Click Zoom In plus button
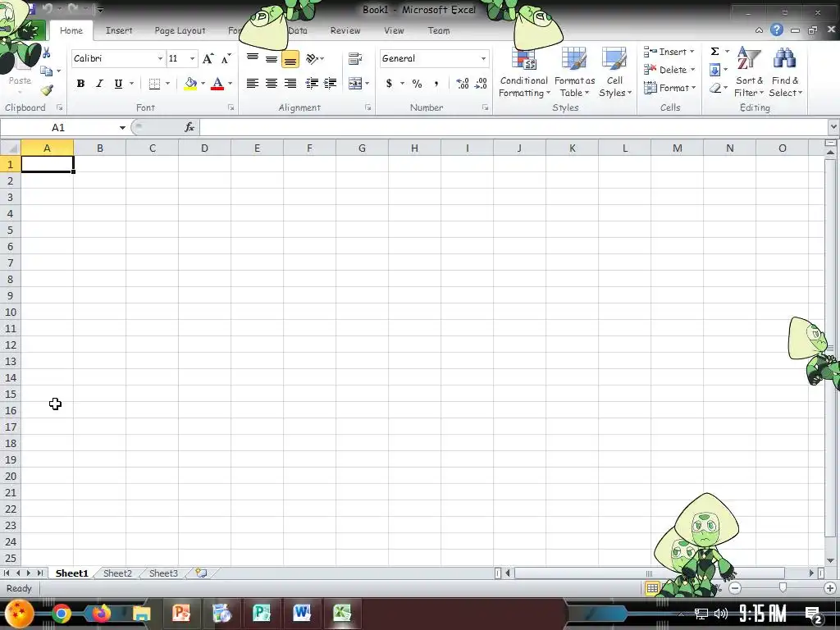 click(830, 588)
